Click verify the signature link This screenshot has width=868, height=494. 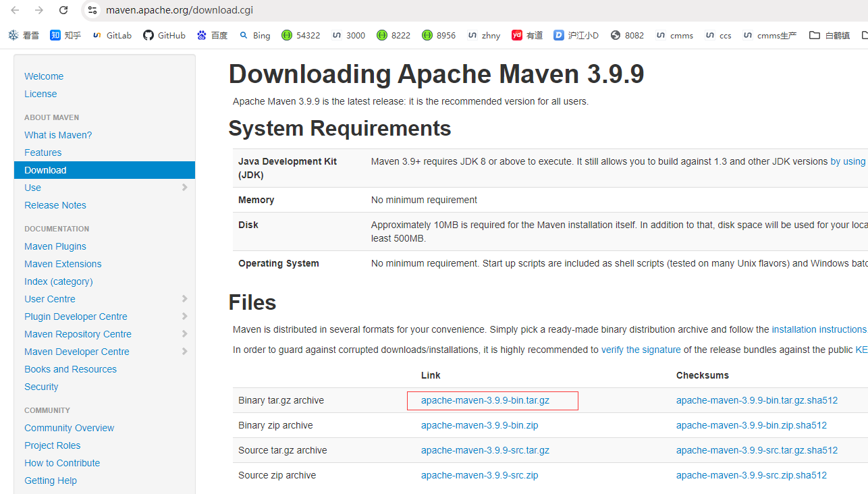pyautogui.click(x=641, y=350)
